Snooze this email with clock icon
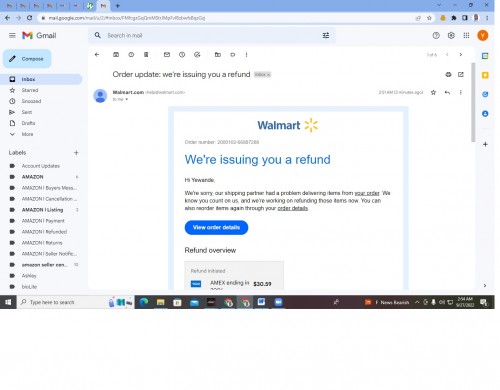 click(182, 55)
